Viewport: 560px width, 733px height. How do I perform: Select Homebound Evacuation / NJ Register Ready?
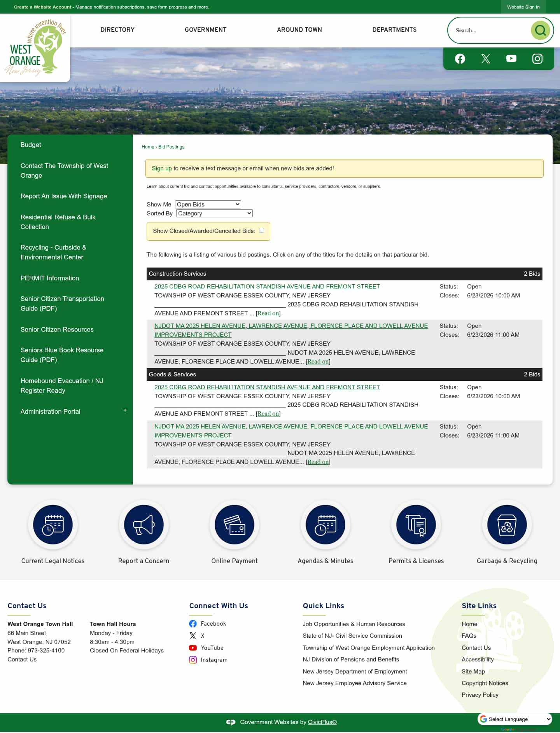[x=62, y=386]
